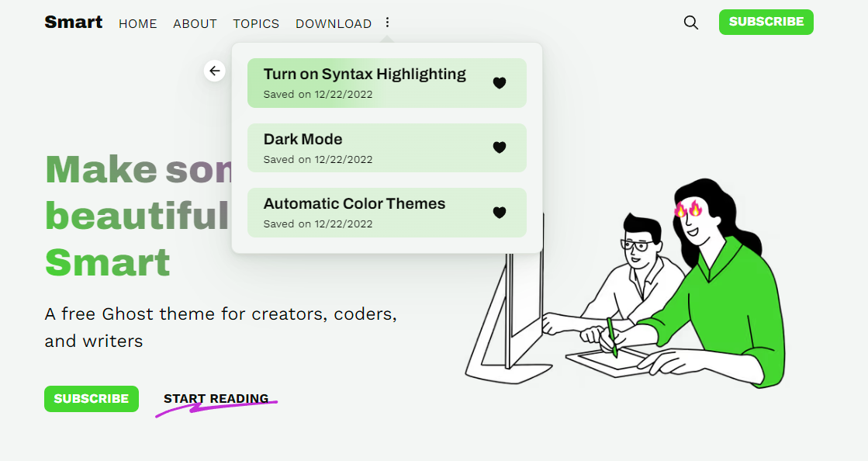Follow the START READING link

pyautogui.click(x=215, y=398)
